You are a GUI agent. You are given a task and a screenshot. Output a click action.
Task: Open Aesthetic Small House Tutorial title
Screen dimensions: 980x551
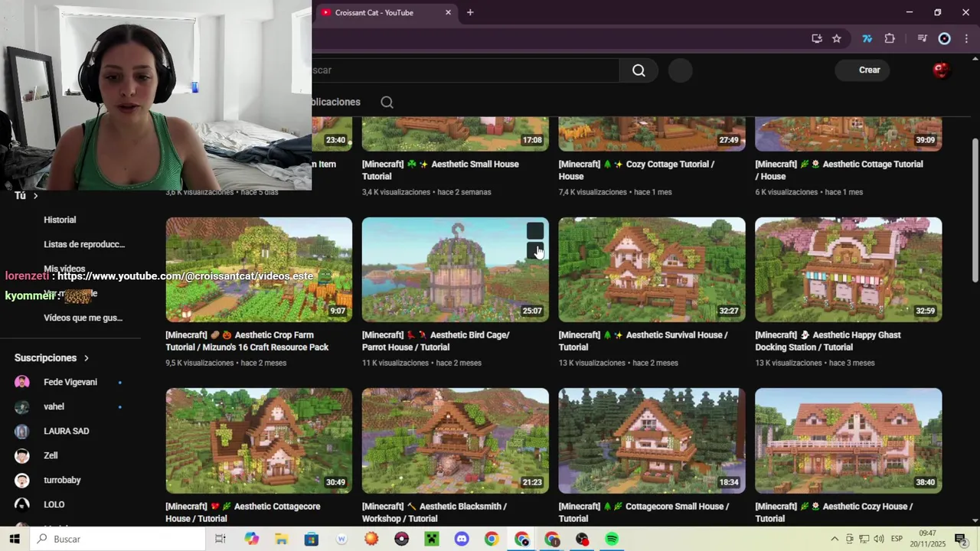(x=440, y=170)
